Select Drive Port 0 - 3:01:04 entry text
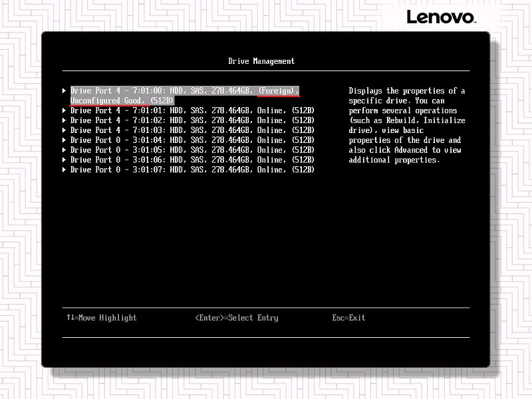 pos(192,140)
